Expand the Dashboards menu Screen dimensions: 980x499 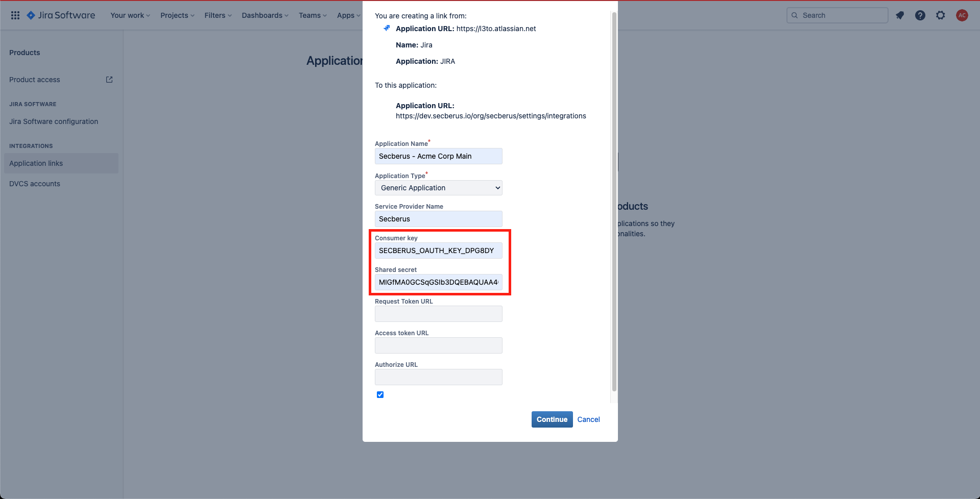[x=265, y=15]
